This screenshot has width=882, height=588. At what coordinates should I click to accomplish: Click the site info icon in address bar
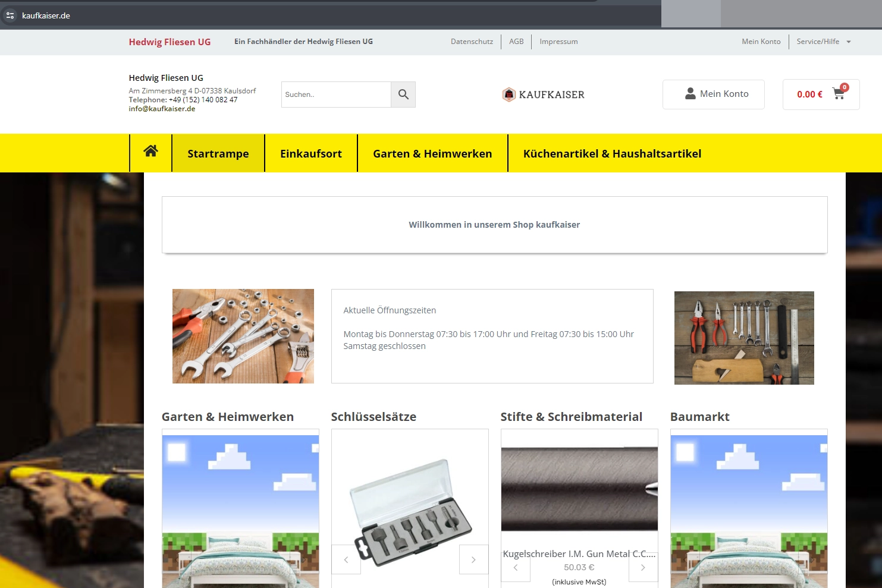(10, 15)
